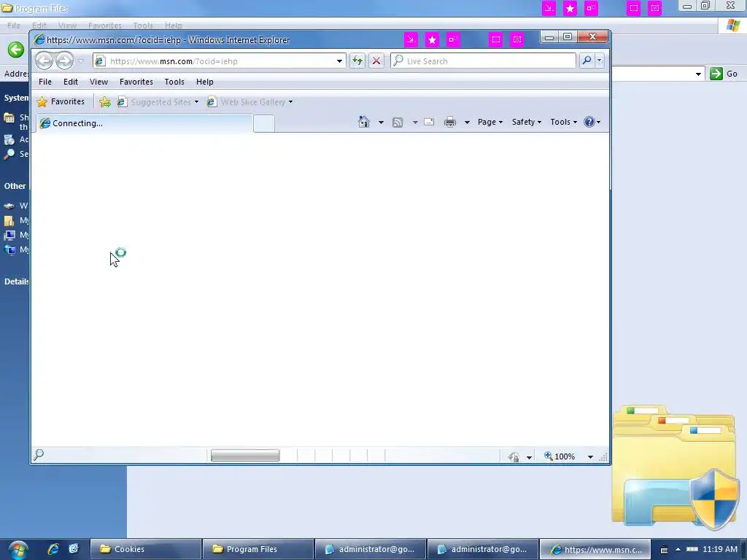Refresh the page using green arrows icon
Image resolution: width=747 pixels, height=560 pixels.
pyautogui.click(x=357, y=61)
